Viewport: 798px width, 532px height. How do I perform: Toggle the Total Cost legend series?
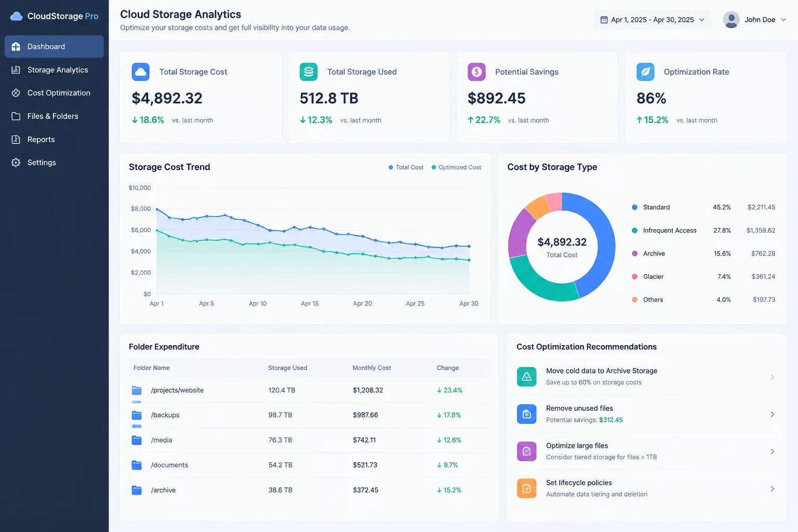[406, 167]
